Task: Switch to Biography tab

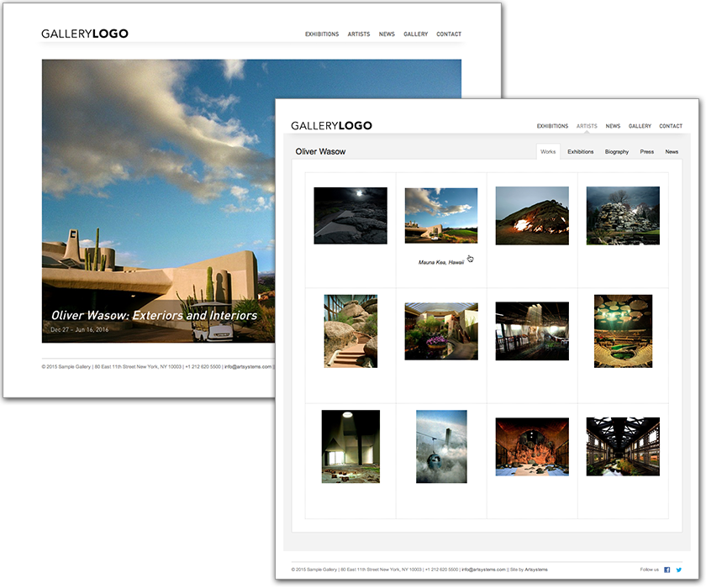Action: tap(617, 151)
